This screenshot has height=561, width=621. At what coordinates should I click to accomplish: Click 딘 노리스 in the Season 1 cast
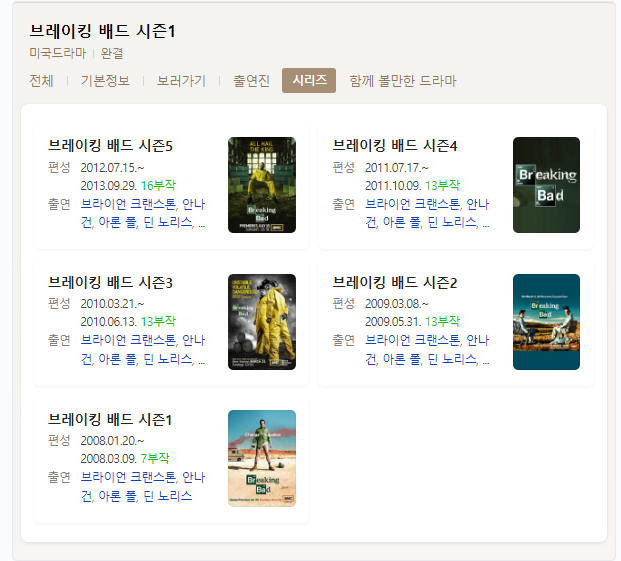(168, 496)
